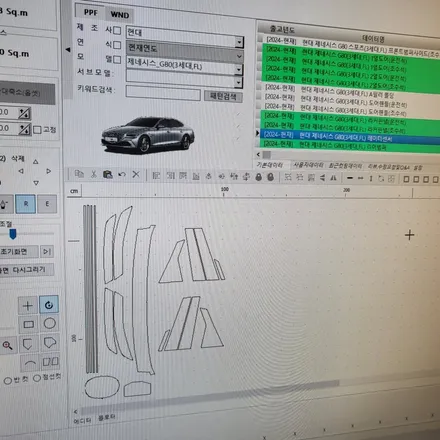Toggle the 연식 checkbox
Viewport: 440px width, 440px height.
click(x=117, y=45)
